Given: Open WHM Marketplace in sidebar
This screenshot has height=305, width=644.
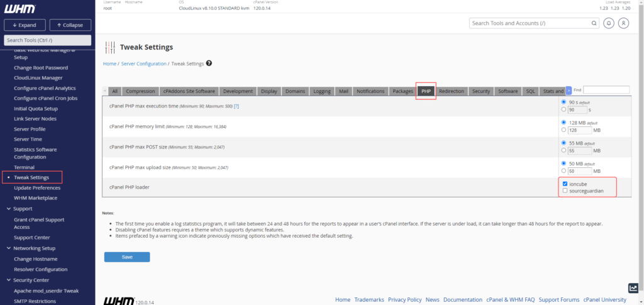Looking at the screenshot, I should 35,198.
